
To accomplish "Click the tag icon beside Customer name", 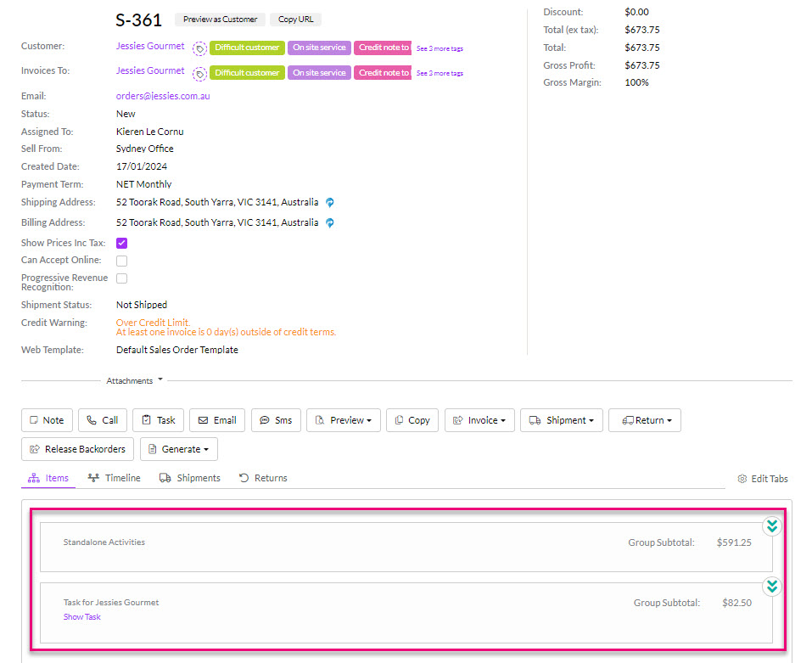I will 199,48.
